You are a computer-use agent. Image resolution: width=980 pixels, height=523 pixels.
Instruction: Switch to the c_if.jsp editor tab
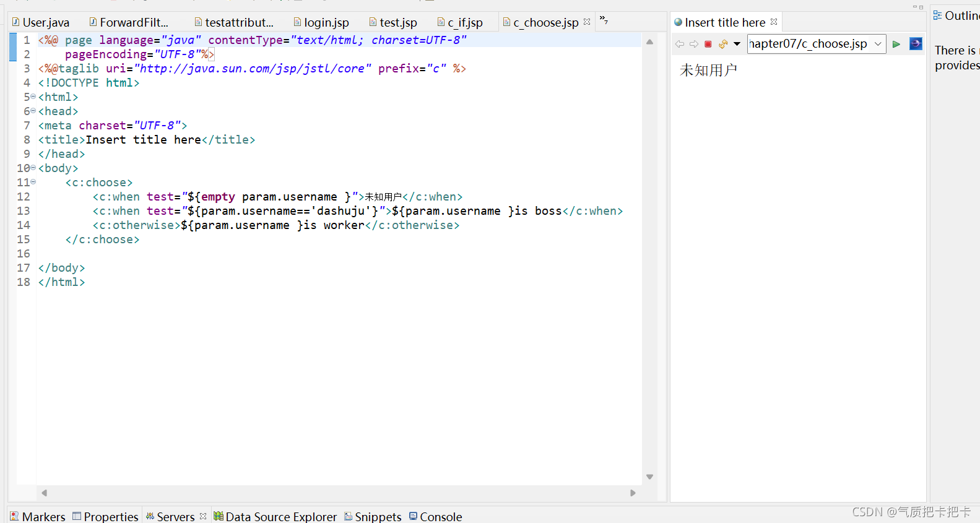point(460,22)
